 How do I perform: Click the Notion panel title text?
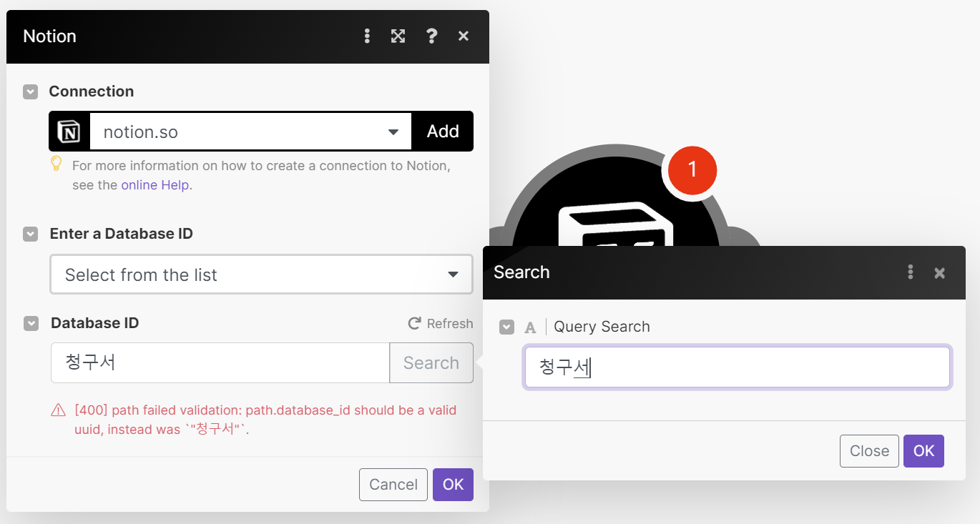(x=49, y=36)
